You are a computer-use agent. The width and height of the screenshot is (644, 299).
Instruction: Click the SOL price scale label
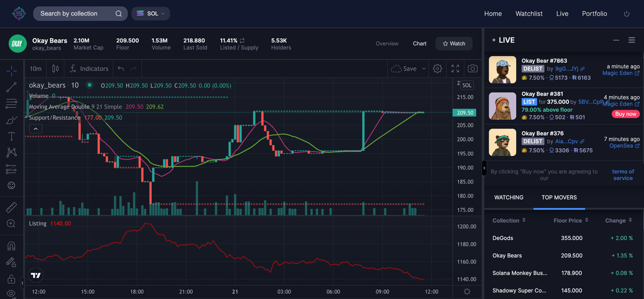tap(467, 85)
